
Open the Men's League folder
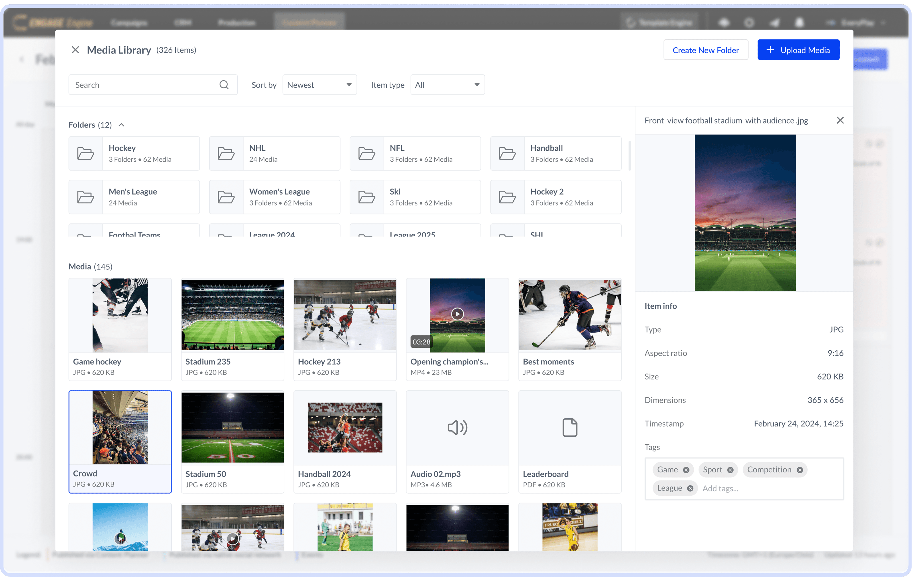[x=134, y=197]
